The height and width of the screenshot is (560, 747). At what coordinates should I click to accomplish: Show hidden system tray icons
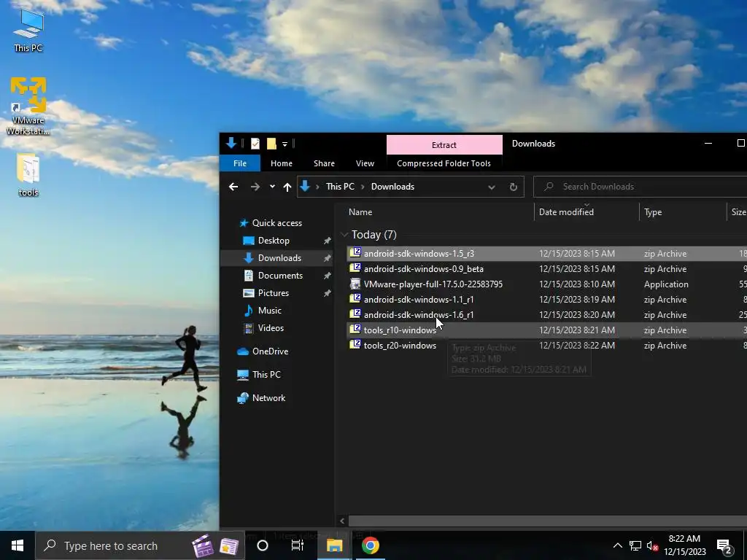[x=617, y=545]
